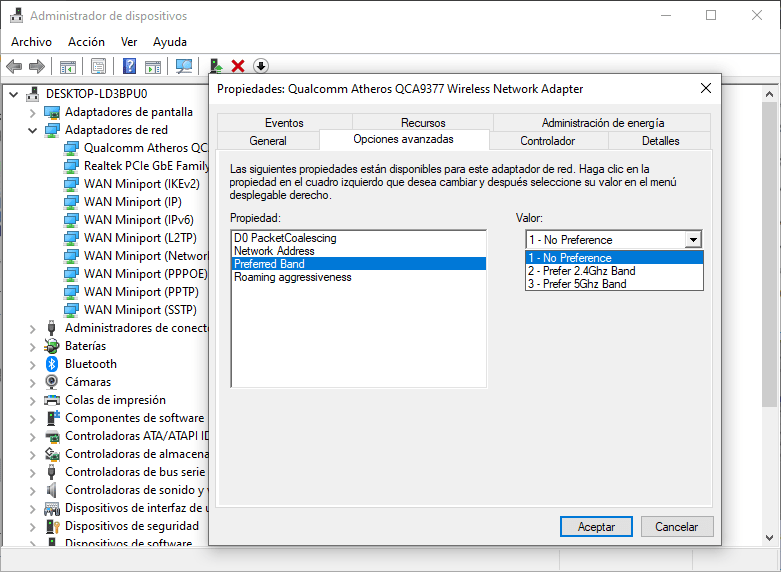Click the back arrow toolbar icon
Screen dimensions: 781x572
point(14,66)
